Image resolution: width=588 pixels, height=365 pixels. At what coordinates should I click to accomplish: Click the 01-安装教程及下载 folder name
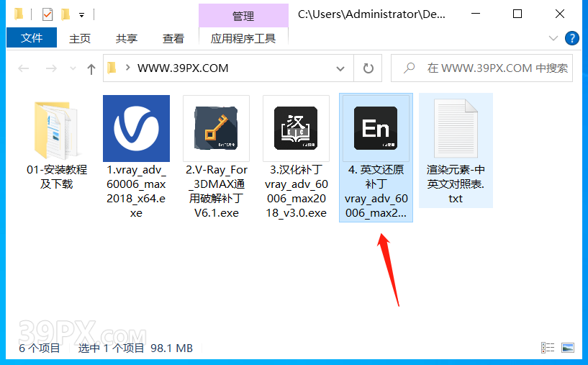coord(57,176)
